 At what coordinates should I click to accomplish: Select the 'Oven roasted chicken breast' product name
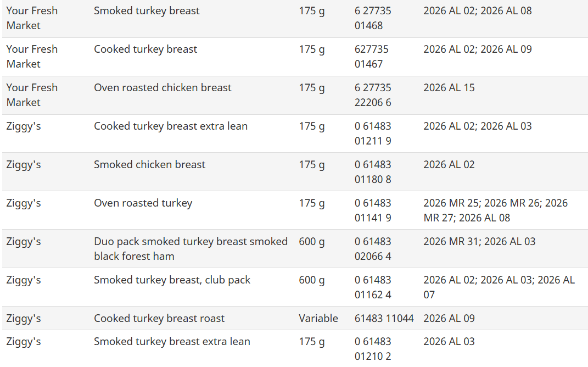coord(163,88)
